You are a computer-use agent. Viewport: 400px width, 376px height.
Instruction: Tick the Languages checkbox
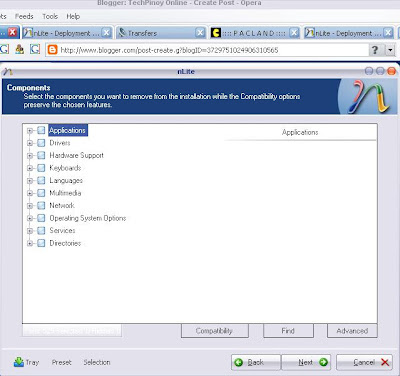tap(41, 181)
